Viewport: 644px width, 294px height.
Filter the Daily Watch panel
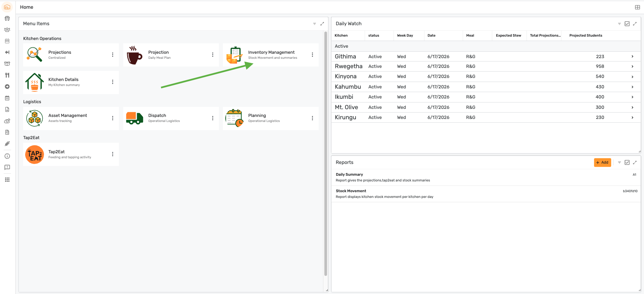(619, 24)
